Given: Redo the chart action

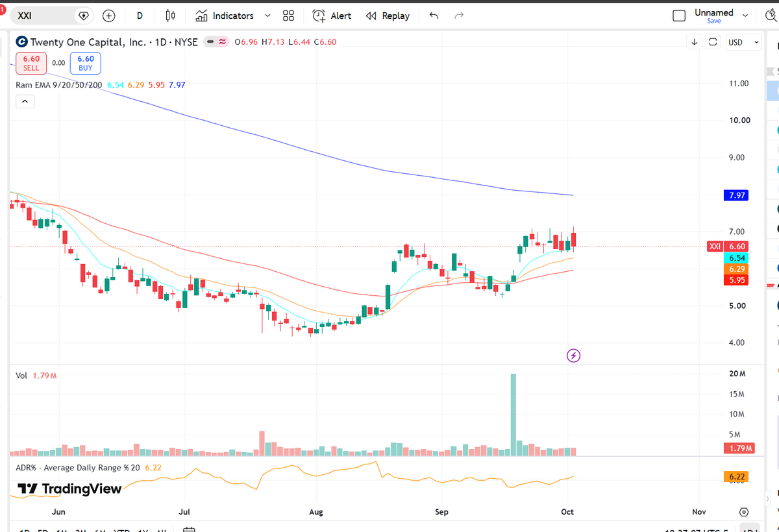Looking at the screenshot, I should tap(459, 16).
